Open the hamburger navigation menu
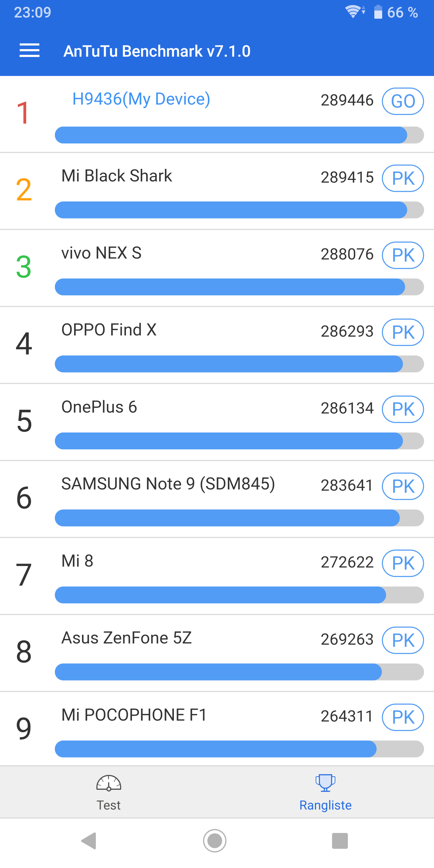Image resolution: width=434 pixels, height=868 pixels. point(30,51)
